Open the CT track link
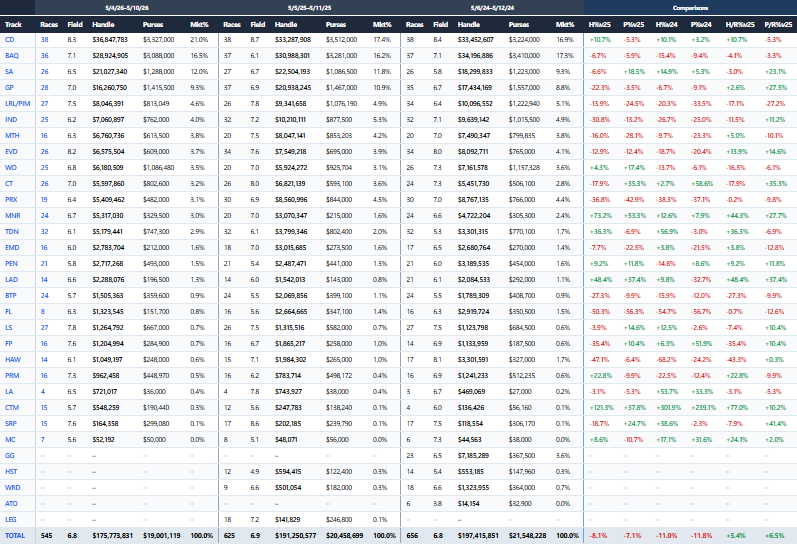 (9, 184)
